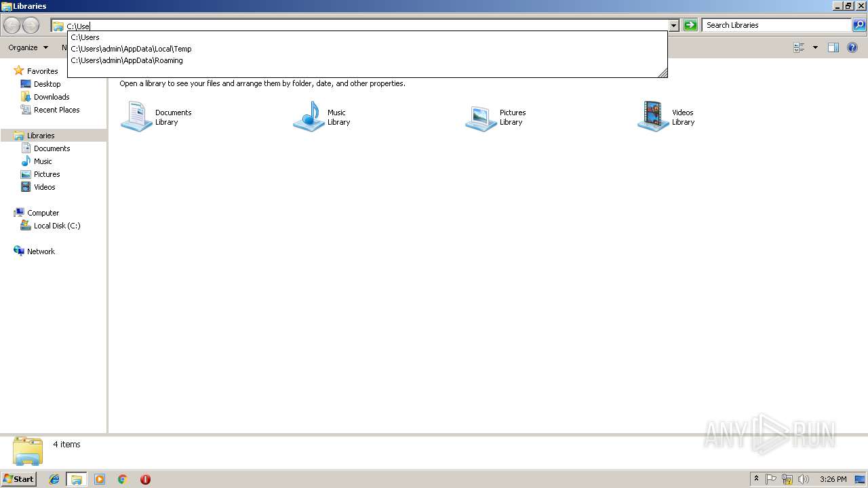
Task: Click the Forward navigation arrow
Action: tap(31, 26)
